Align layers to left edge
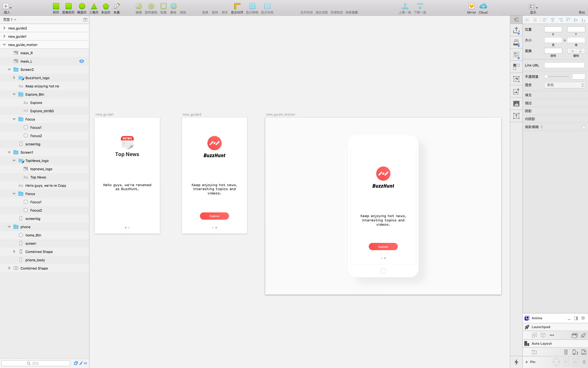 (x=545, y=20)
